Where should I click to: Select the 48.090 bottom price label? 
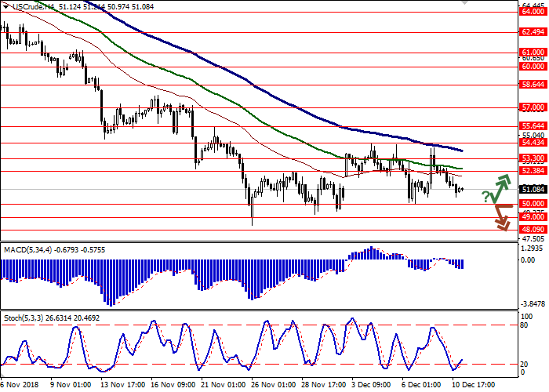point(533,230)
